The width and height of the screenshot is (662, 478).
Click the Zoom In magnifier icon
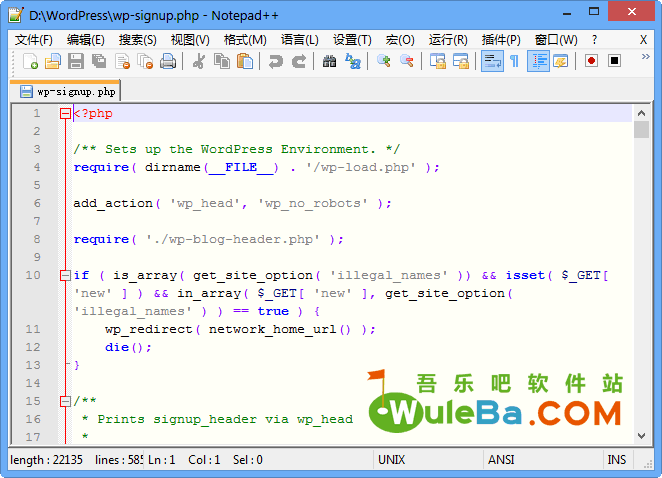383,61
